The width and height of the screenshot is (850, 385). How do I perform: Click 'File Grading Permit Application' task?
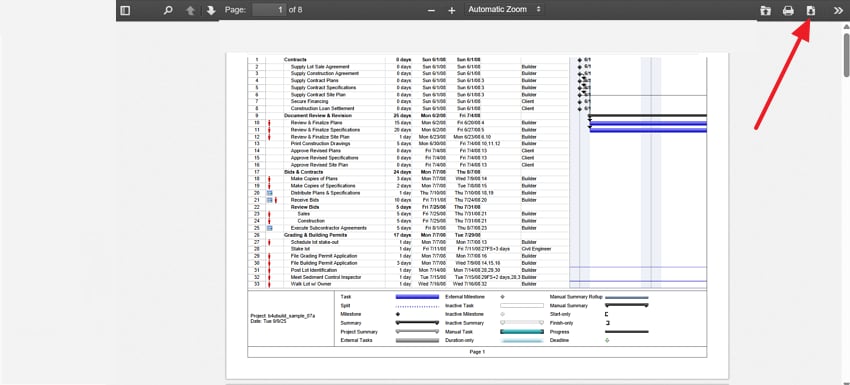tap(324, 256)
